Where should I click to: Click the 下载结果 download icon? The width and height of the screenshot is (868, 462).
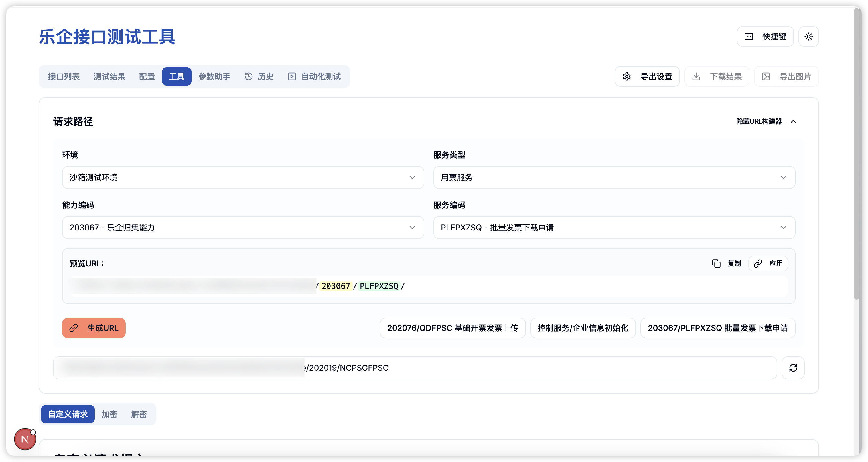click(696, 76)
